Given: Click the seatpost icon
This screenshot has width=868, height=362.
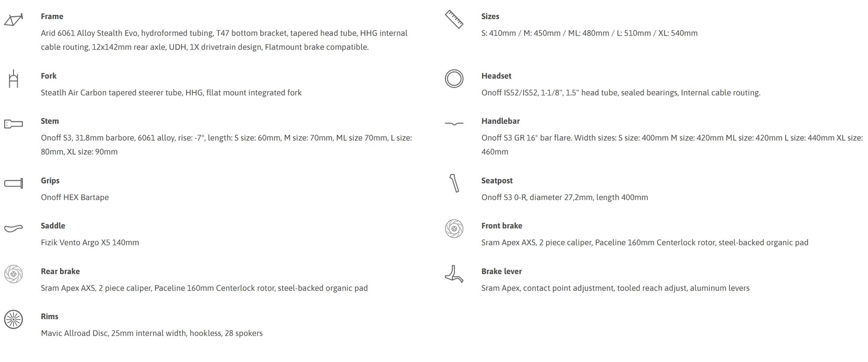Looking at the screenshot, I should (454, 183).
